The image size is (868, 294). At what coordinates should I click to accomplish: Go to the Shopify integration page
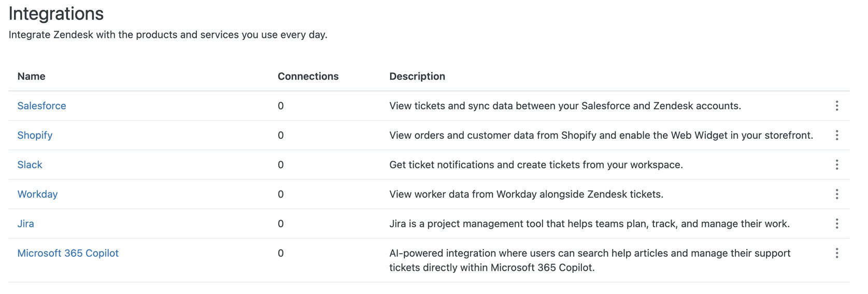point(35,135)
